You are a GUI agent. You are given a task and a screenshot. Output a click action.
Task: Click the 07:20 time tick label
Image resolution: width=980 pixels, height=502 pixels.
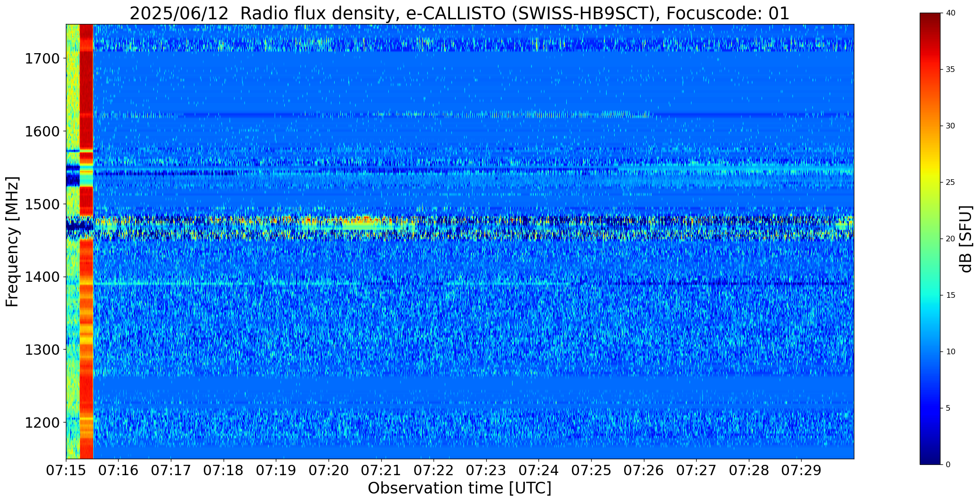[329, 470]
